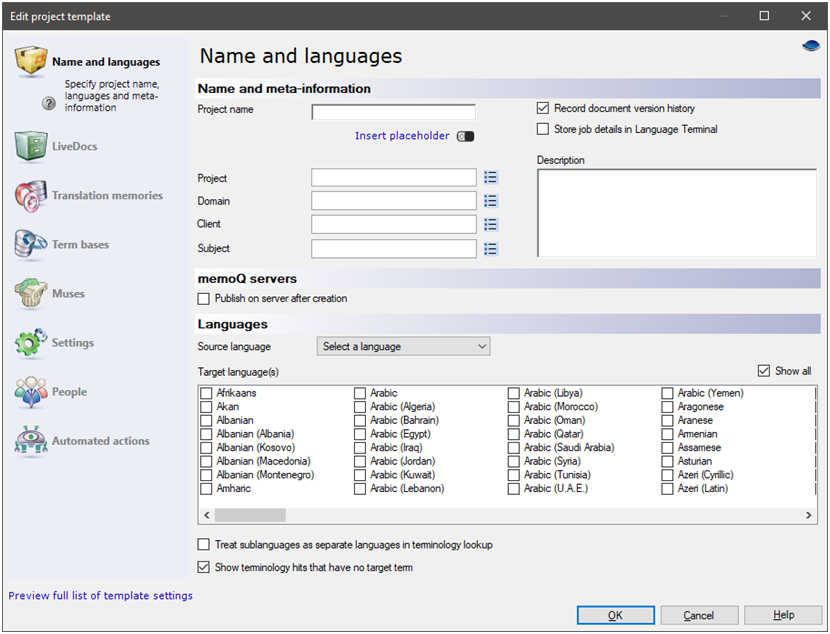Check the Albanian (Kosovo) language box

(x=206, y=448)
